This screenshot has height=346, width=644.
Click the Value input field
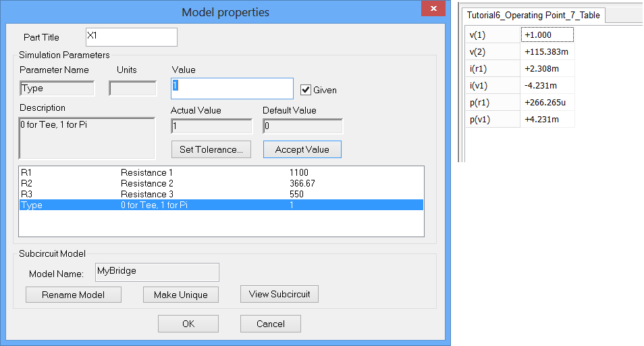(232, 88)
